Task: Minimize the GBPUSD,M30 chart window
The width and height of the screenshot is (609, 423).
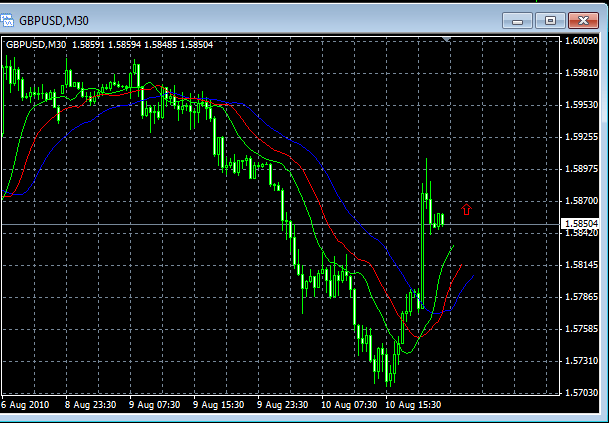Action: click(517, 21)
